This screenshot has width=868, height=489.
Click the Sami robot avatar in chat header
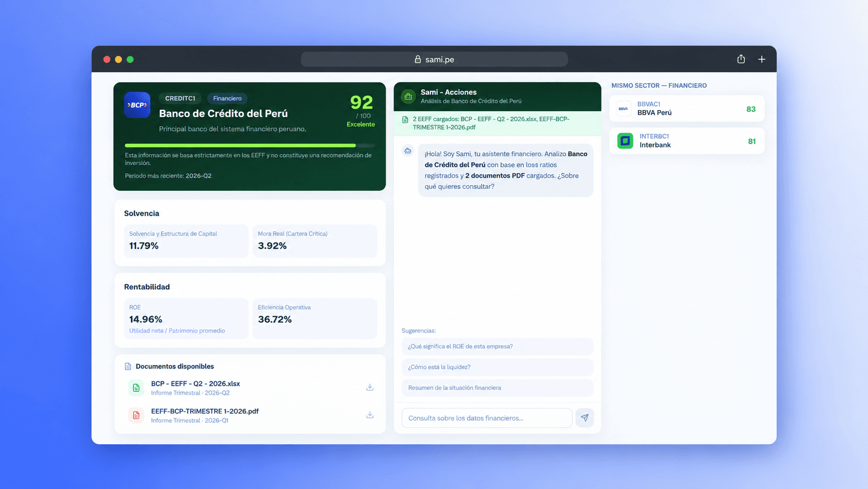pyautogui.click(x=409, y=96)
